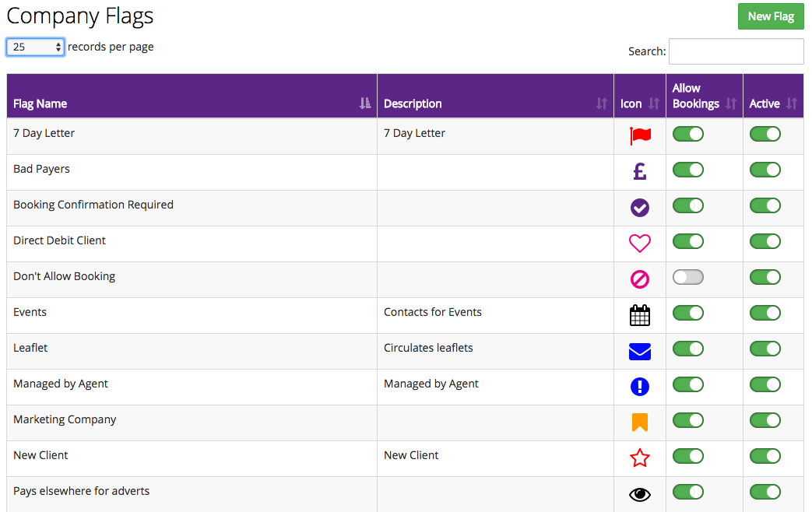Enable Allow Bookings for Don't Allow Booking
Screen dimensions: 812x512
688,277
